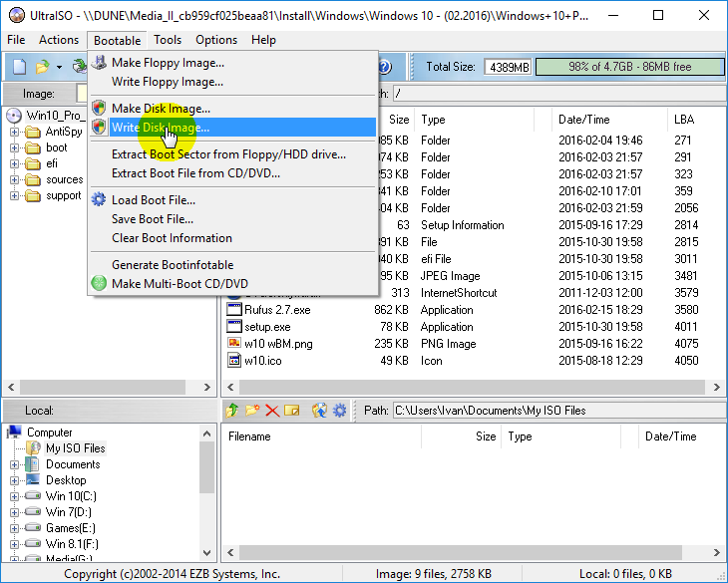Click down arrow of Local tree scrollbar
The height and width of the screenshot is (583, 728).
pos(207,553)
